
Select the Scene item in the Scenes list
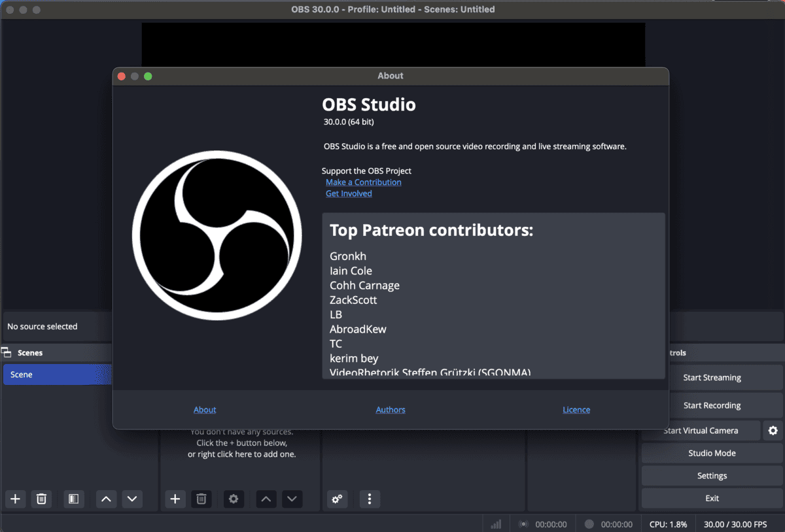coord(58,374)
